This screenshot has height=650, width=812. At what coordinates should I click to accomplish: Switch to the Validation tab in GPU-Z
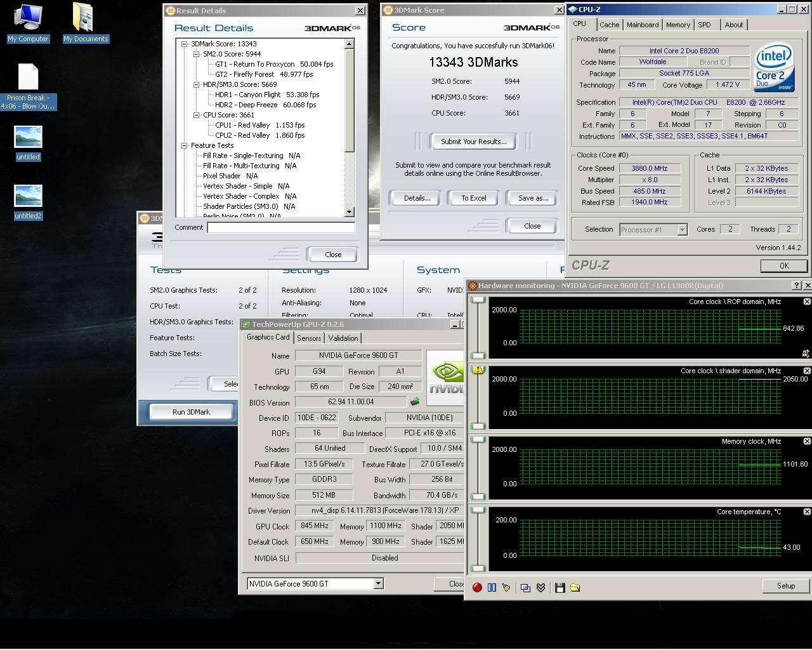coord(343,338)
